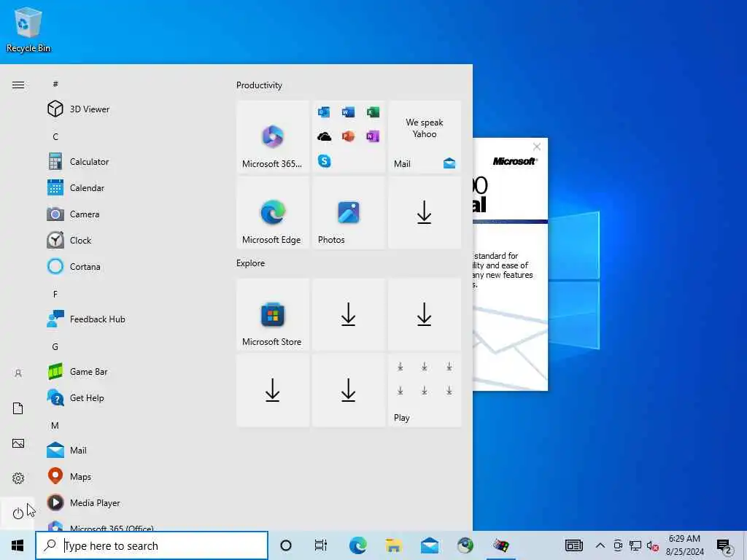The image size is (747, 560).
Task: Click the download tile beside Photos
Action: (x=425, y=212)
